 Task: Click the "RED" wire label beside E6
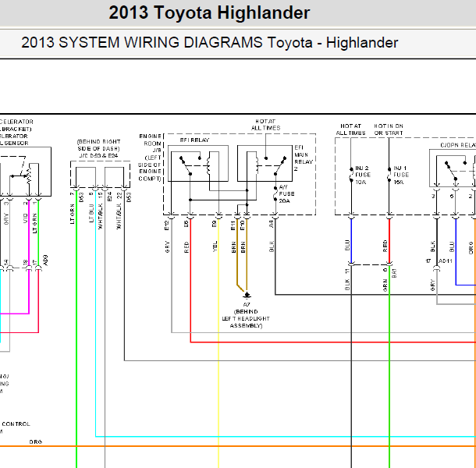186,247
